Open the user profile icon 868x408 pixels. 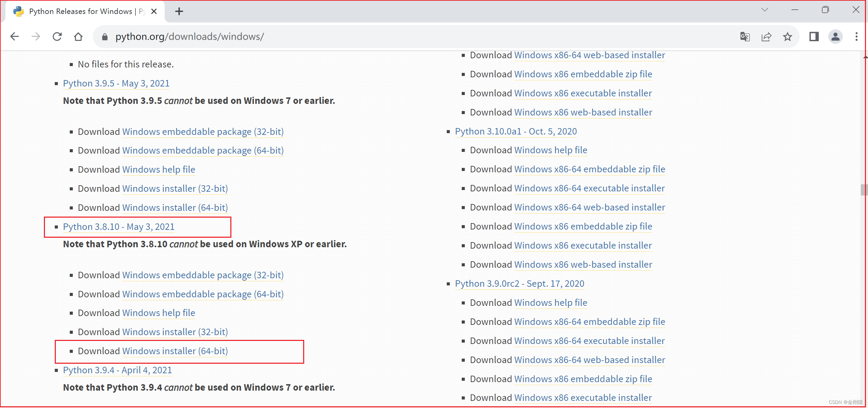(x=835, y=36)
